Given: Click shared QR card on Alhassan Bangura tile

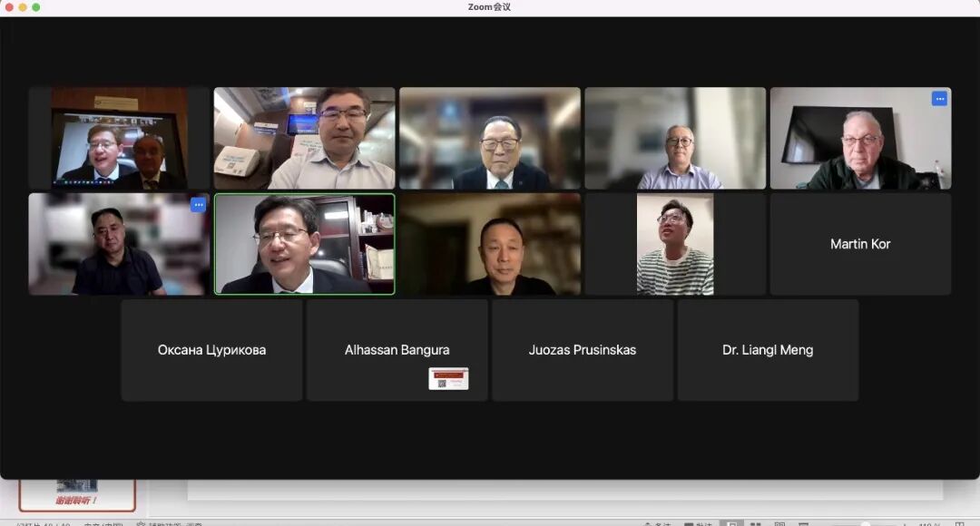Looking at the screenshot, I should pyautogui.click(x=448, y=378).
